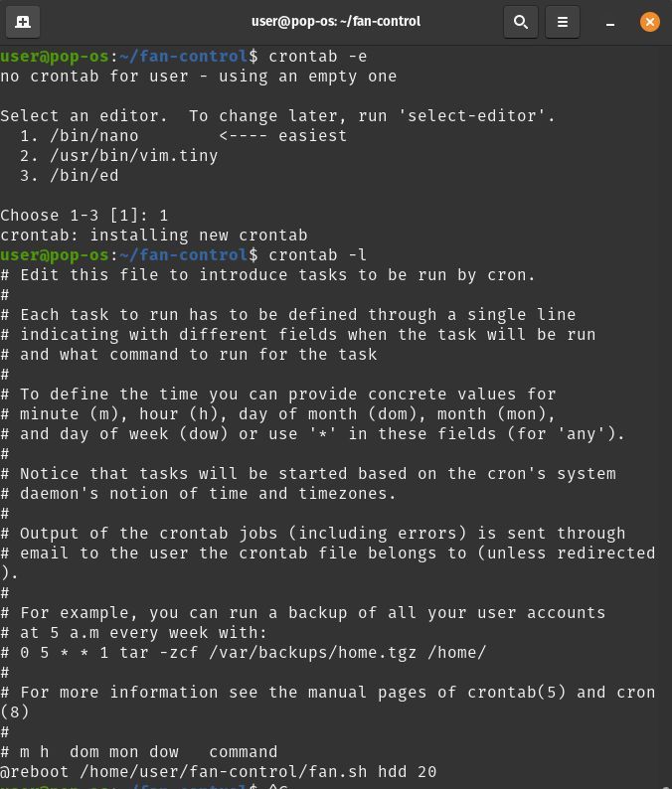The width and height of the screenshot is (672, 789).
Task: Click the /bin/ed option line
Action: coord(70,175)
